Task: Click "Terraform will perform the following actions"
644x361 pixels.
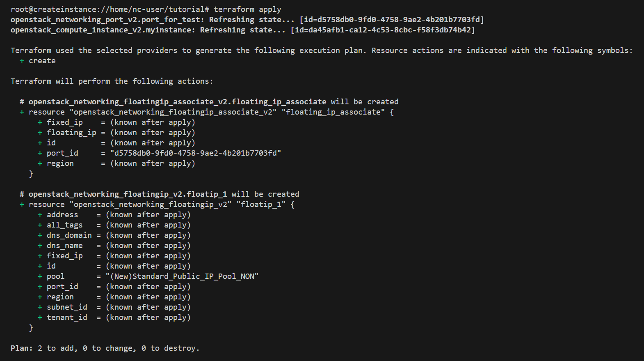Action: pyautogui.click(x=112, y=81)
